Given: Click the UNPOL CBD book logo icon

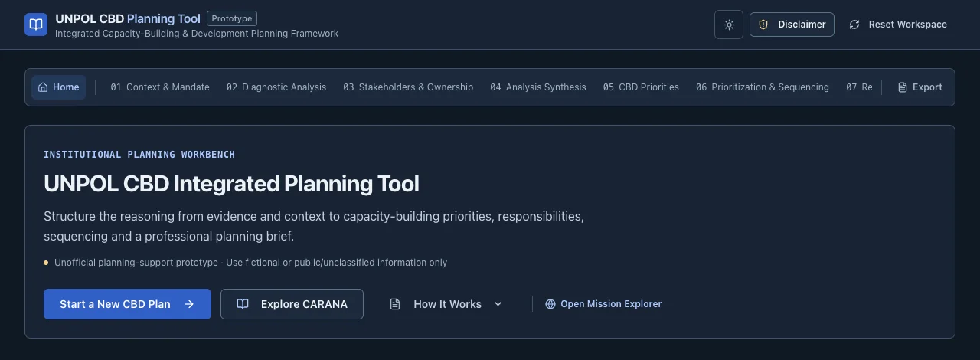Looking at the screenshot, I should pos(36,25).
